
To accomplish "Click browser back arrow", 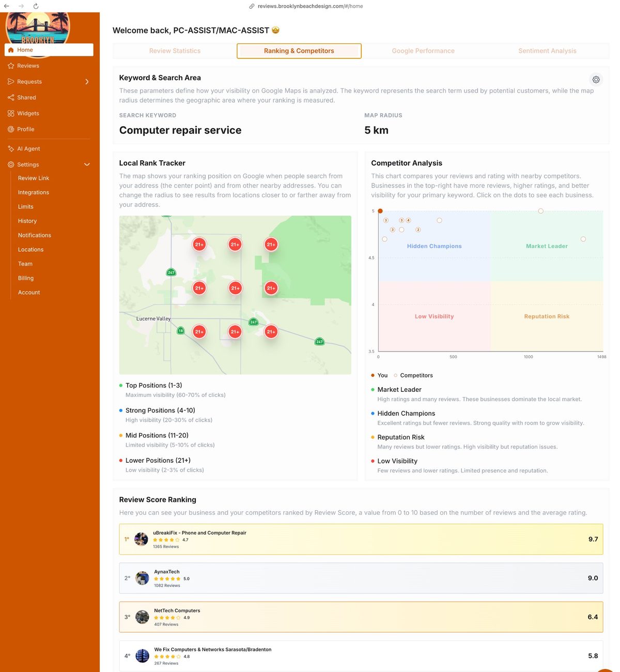I will [7, 6].
